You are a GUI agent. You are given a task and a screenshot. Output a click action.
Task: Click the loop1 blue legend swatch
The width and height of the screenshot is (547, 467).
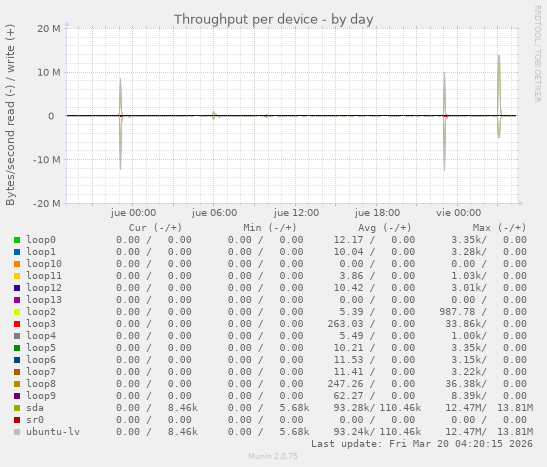(x=17, y=252)
